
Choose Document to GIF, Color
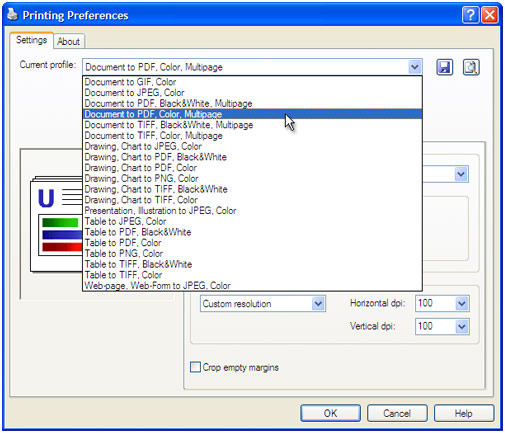click(252, 82)
